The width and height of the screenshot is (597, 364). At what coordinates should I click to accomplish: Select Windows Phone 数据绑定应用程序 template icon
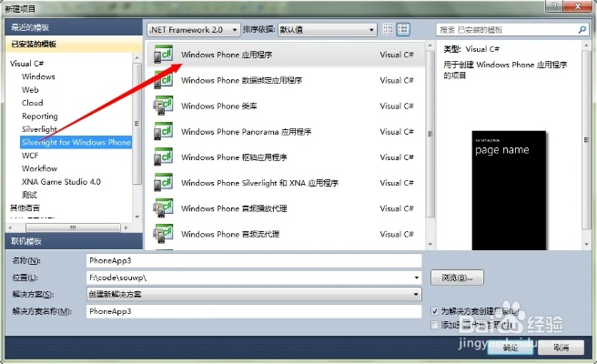(x=163, y=80)
